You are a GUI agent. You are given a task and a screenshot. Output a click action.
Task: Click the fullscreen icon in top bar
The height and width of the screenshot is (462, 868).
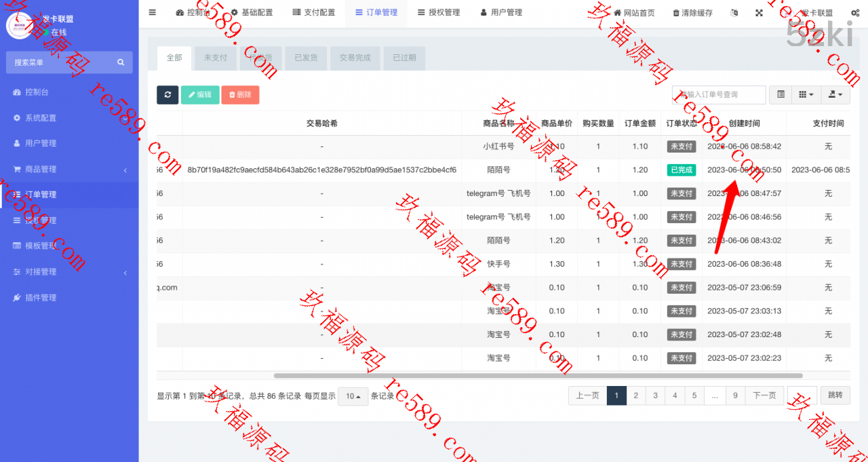[x=759, y=13]
